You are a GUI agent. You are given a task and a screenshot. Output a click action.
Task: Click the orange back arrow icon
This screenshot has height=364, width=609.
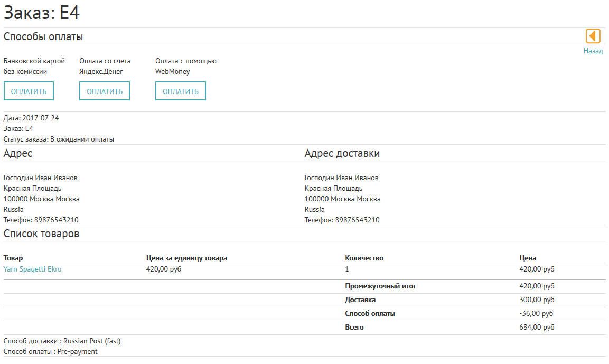coord(593,36)
